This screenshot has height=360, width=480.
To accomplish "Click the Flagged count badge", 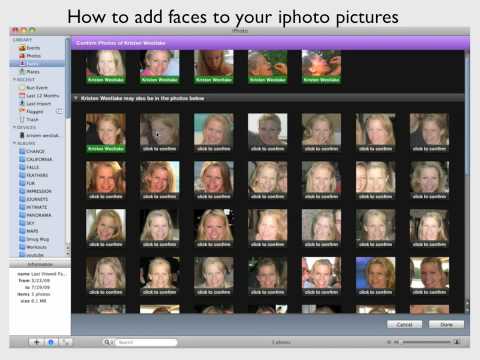I will coord(59,111).
